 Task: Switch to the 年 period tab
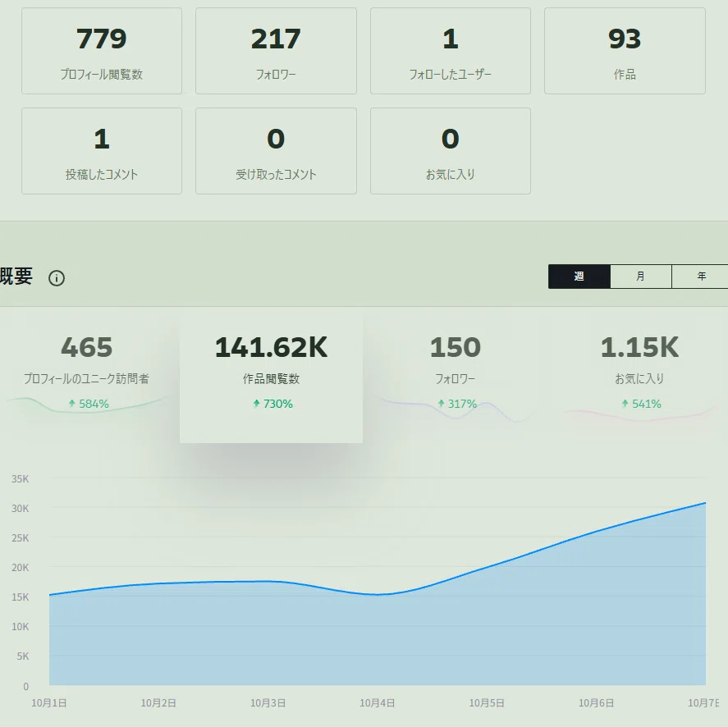point(700,277)
